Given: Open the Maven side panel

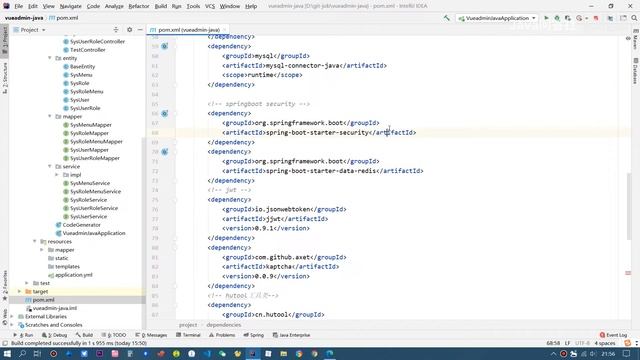Looking at the screenshot, I should pyautogui.click(x=636, y=40).
